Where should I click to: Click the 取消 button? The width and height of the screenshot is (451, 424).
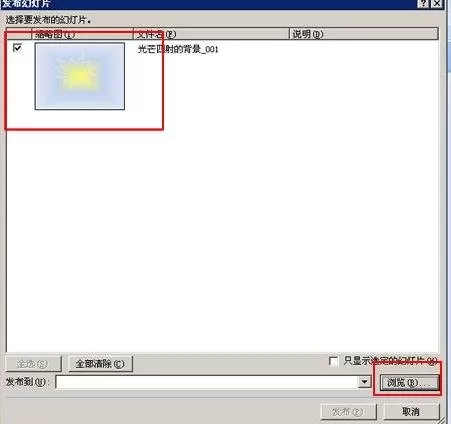411,412
